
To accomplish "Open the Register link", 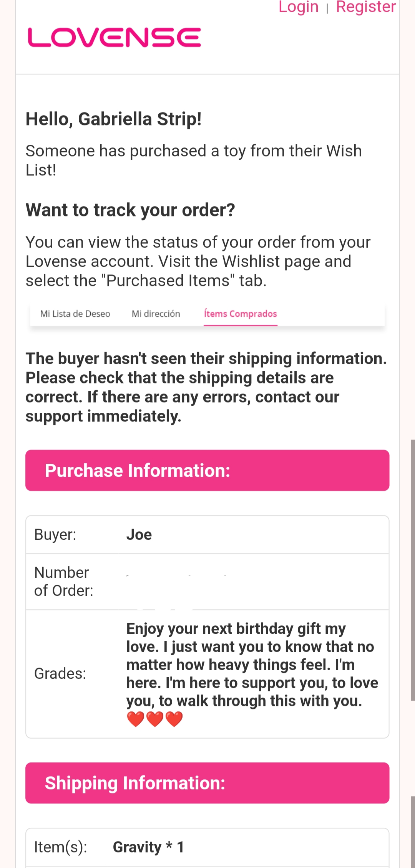I will [x=365, y=7].
